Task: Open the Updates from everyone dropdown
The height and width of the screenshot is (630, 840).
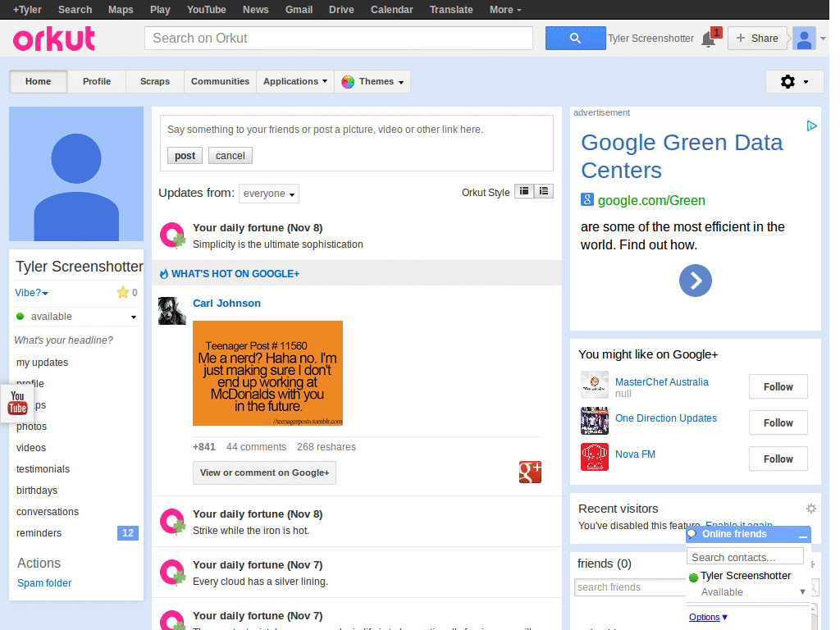Action: tap(269, 194)
